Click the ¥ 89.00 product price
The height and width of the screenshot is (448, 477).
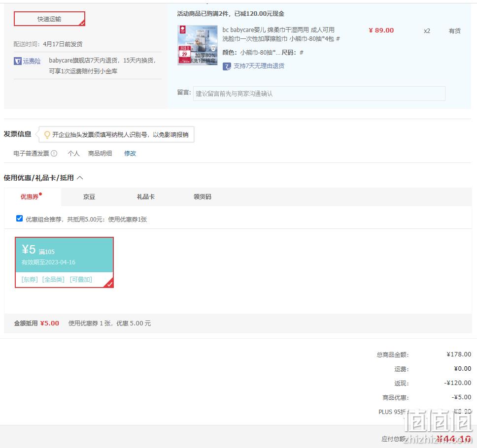[381, 31]
